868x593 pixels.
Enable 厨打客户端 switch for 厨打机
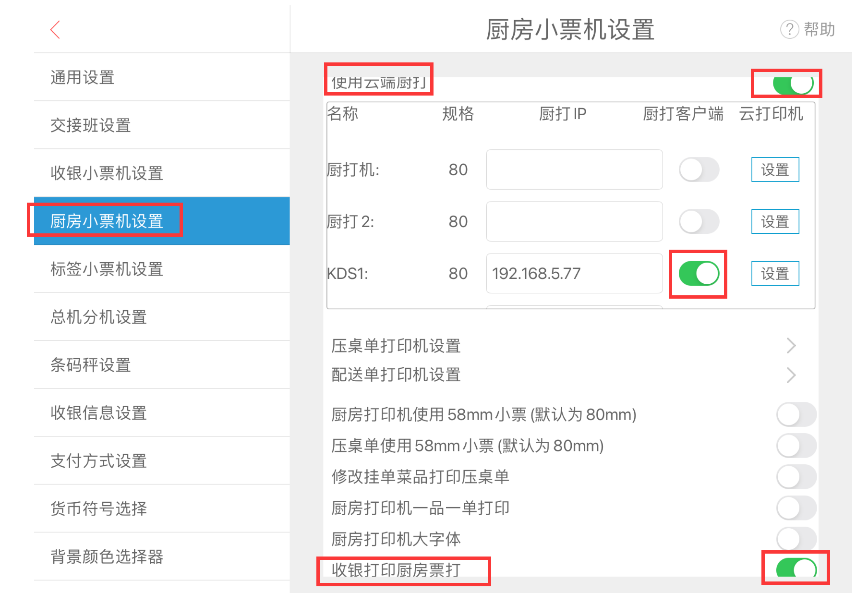[x=699, y=169]
